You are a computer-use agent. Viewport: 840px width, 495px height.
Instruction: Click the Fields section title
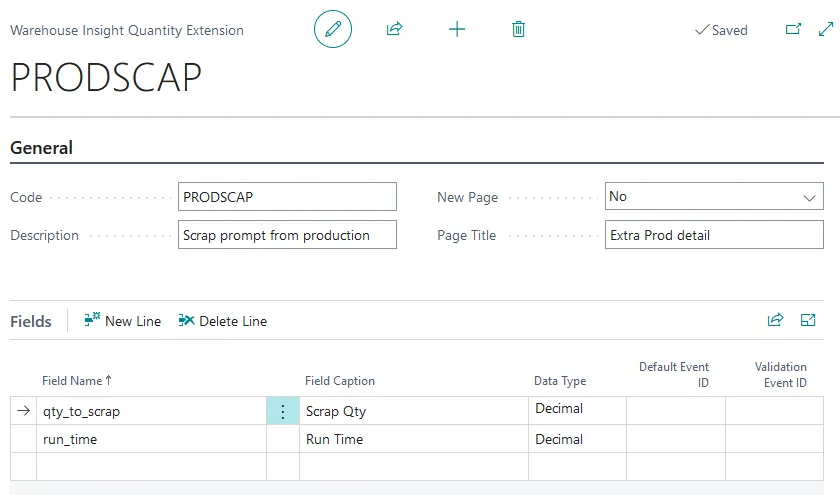click(x=31, y=321)
